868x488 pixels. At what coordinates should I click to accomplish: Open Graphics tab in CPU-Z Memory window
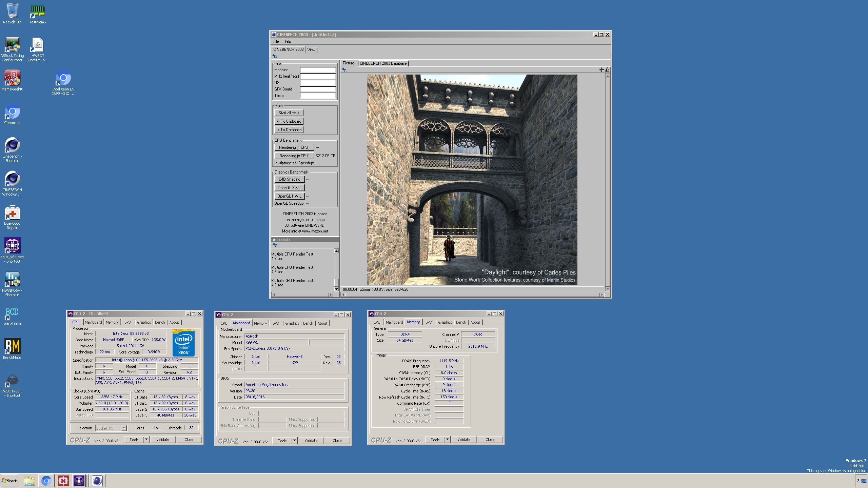click(445, 322)
